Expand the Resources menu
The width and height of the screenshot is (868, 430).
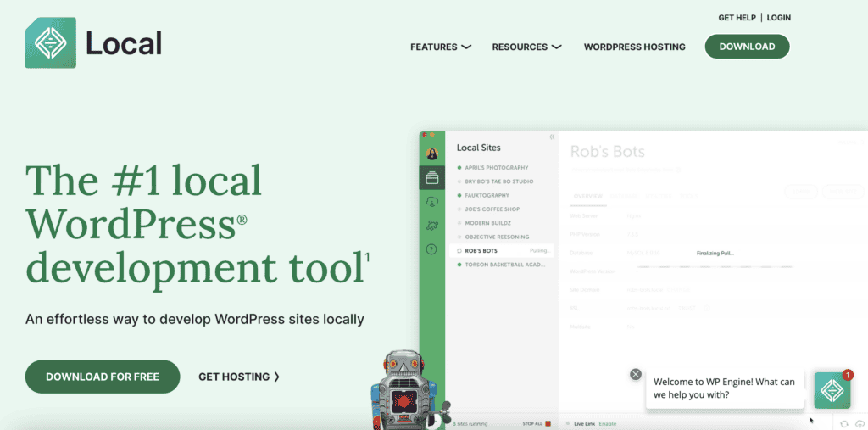(527, 47)
